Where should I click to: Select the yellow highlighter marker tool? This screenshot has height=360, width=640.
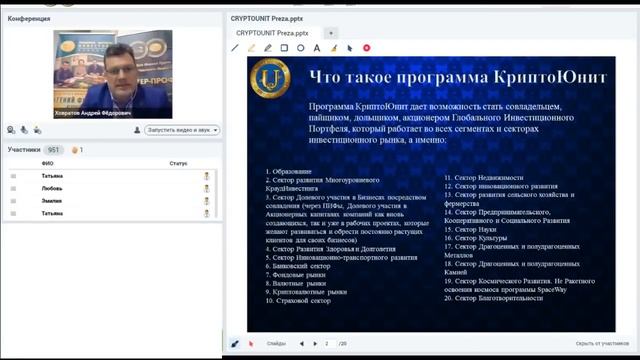pyautogui.click(x=251, y=48)
